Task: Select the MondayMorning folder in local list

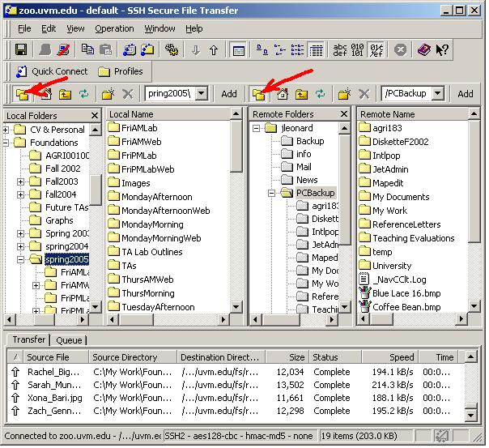Action: click(x=151, y=224)
